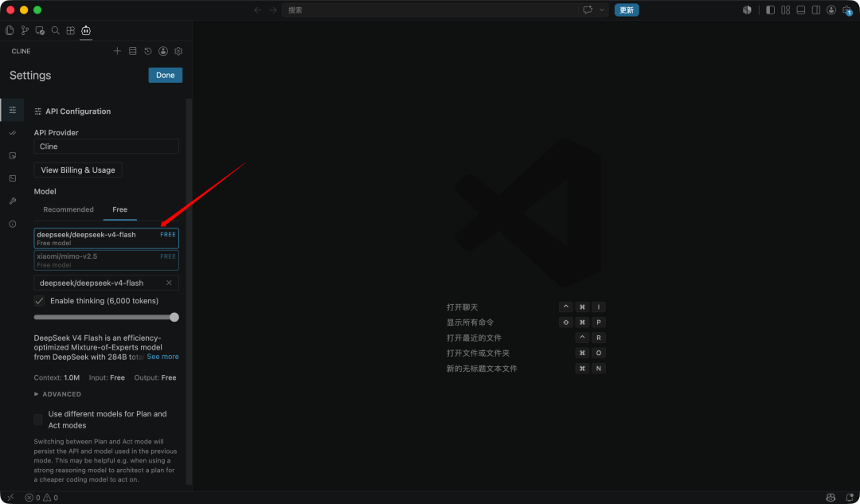Image resolution: width=860 pixels, height=504 pixels.
Task: Check Use different models for Plan and Act
Action: tap(38, 420)
